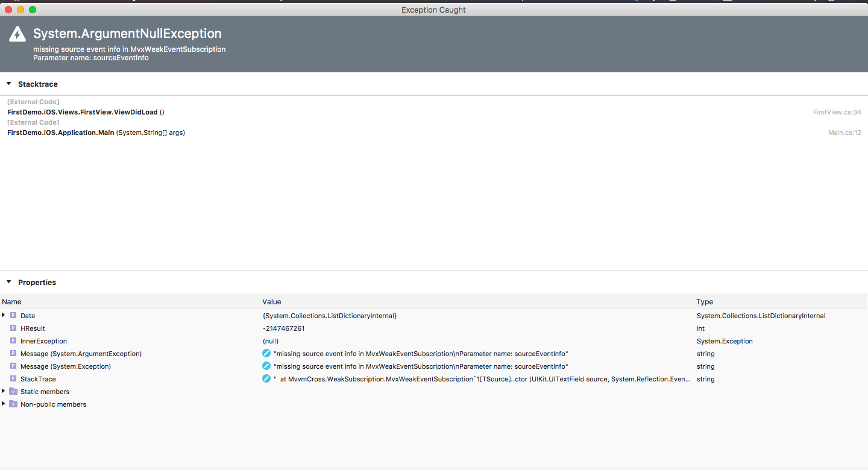This screenshot has width=868, height=470.
Task: Select the [External Code] frame above Application.Main
Action: (33, 122)
